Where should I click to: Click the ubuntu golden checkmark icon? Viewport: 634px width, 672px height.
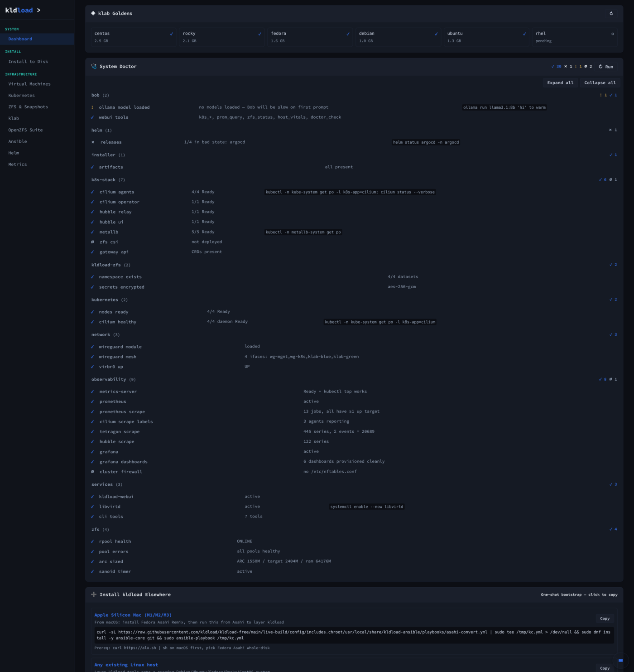point(524,34)
